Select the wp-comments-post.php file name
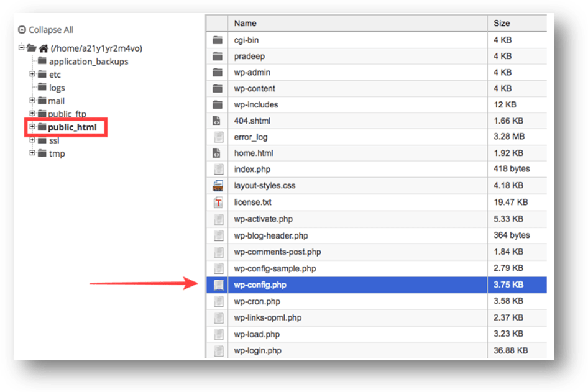 coord(277,252)
